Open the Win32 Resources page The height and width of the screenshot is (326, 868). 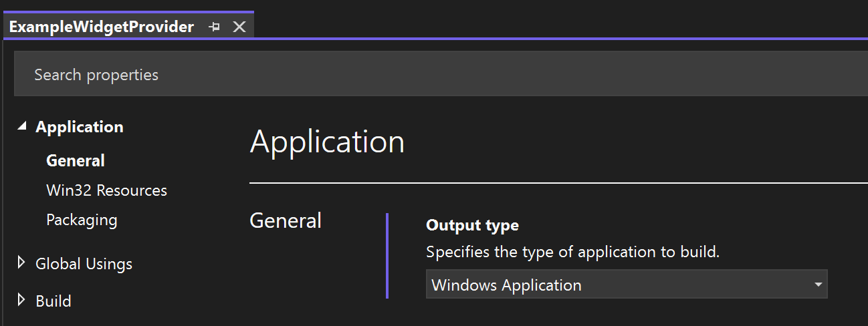coord(106,190)
